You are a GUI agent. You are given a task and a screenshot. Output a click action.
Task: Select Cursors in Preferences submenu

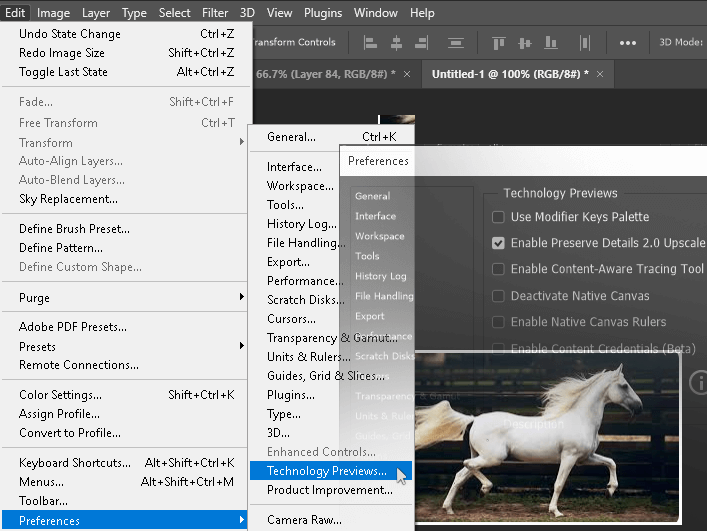coord(291,319)
